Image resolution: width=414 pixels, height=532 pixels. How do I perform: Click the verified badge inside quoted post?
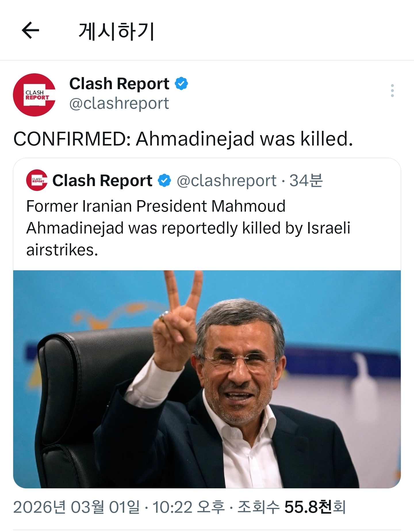[x=164, y=181]
